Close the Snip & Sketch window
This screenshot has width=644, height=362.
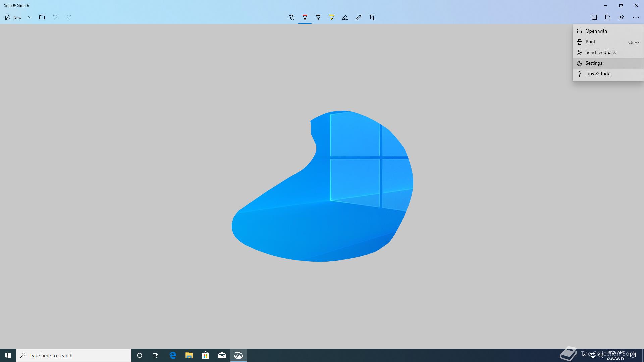636,5
